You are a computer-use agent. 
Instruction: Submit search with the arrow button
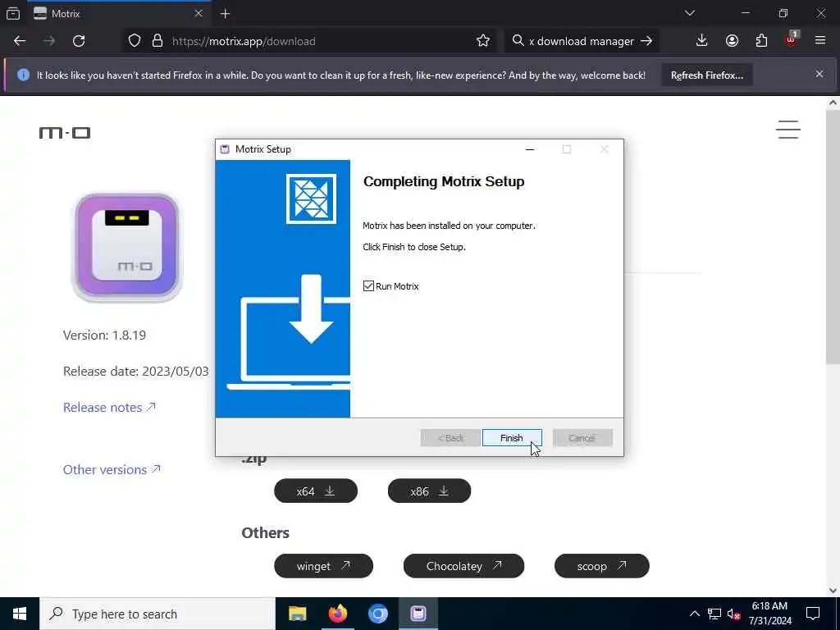tap(646, 41)
